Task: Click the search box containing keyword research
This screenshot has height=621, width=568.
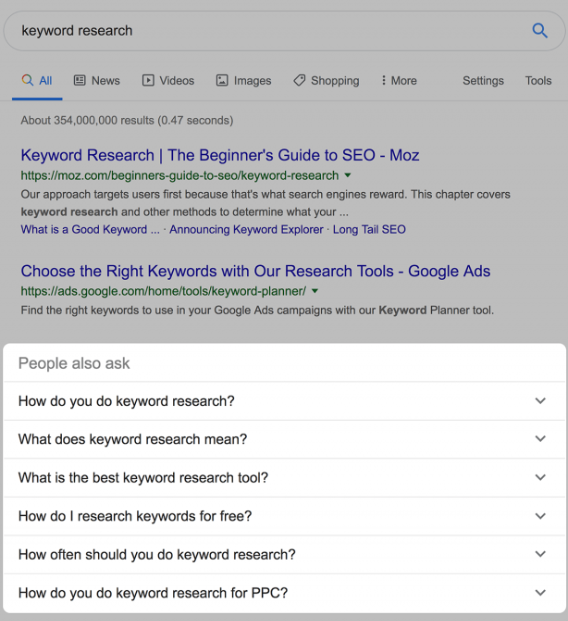Action: pos(284,30)
